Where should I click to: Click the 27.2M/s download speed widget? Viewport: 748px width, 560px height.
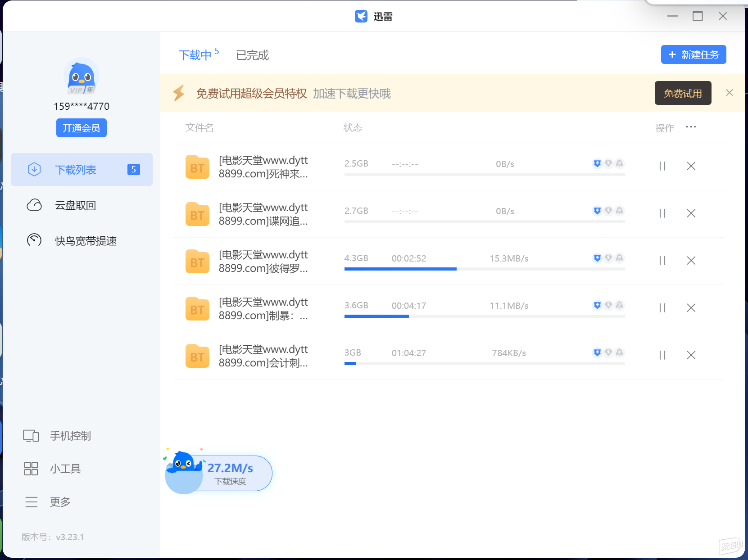click(219, 473)
